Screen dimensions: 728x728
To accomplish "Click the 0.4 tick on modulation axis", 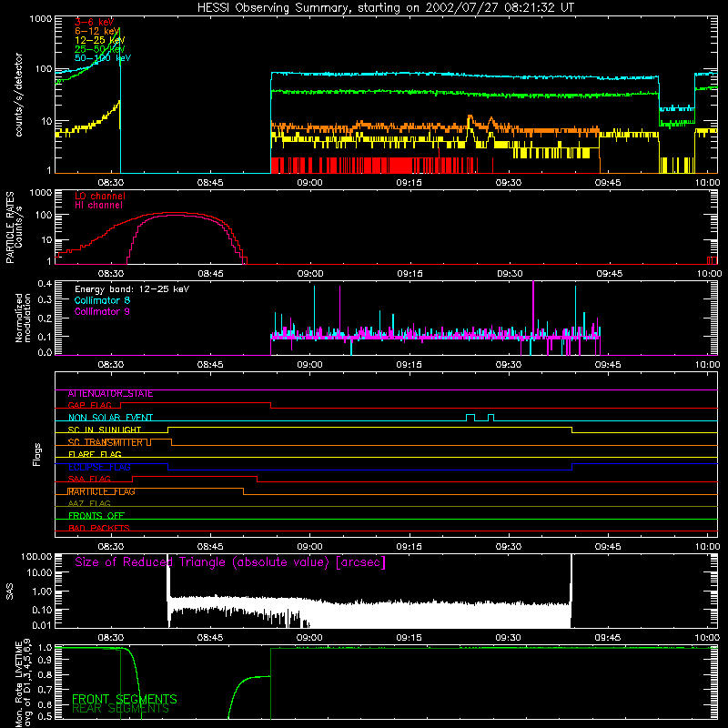I will point(45,284).
